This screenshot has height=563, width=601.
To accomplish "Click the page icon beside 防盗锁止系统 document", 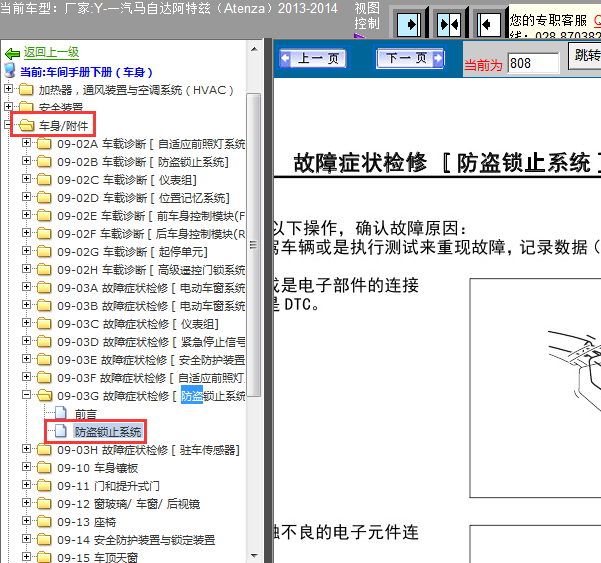I will [x=61, y=431].
